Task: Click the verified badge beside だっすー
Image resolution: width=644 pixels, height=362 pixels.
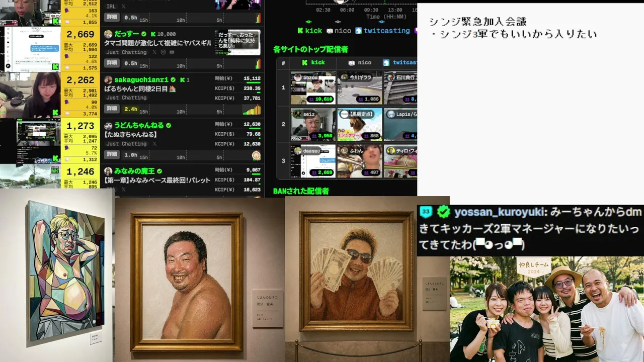Action: (x=144, y=34)
